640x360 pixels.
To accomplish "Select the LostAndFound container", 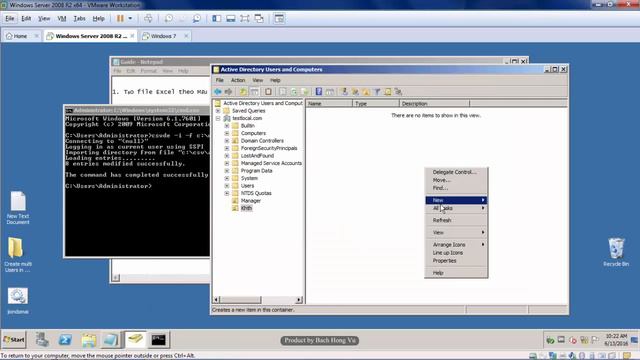I will coord(257,156).
